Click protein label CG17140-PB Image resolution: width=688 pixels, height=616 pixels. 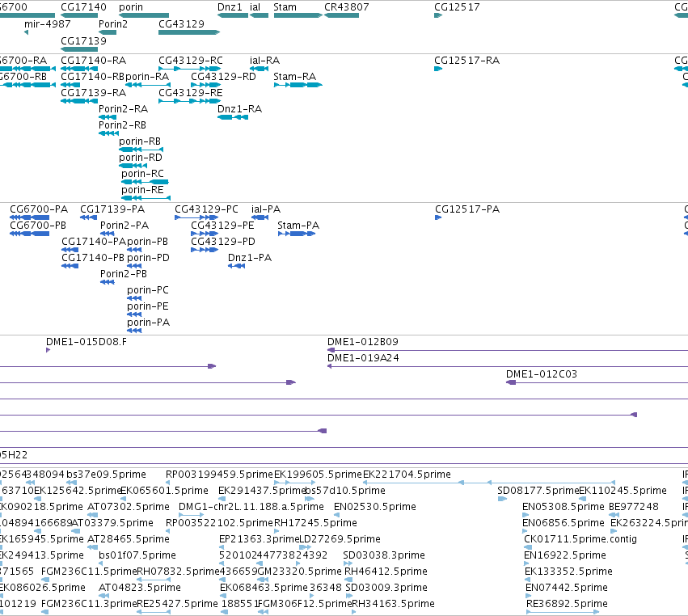[x=93, y=258]
